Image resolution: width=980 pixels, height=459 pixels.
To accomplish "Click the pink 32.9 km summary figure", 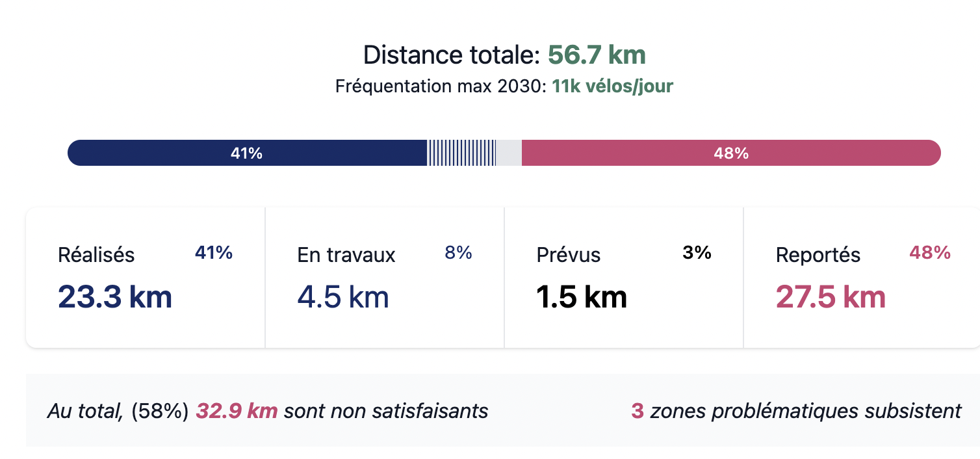I will 237,411.
